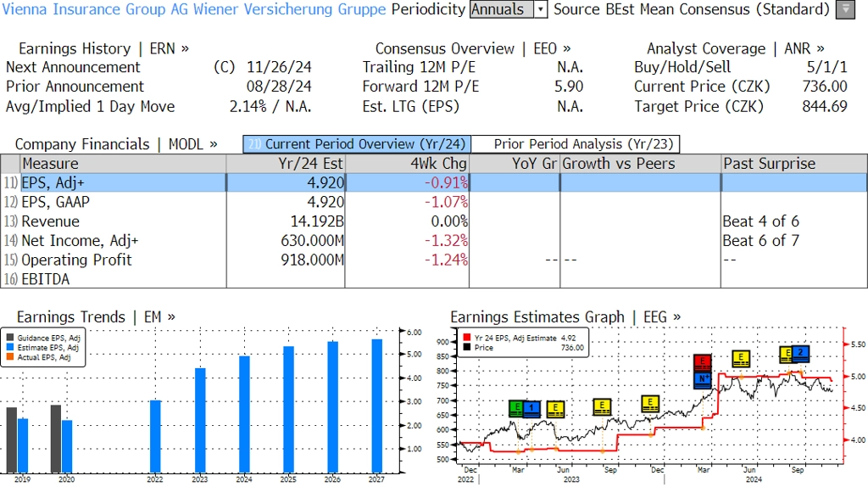This screenshot has width=868, height=487.
Task: Click yellow E marker just right of blue 1 marker
Action: (555, 409)
